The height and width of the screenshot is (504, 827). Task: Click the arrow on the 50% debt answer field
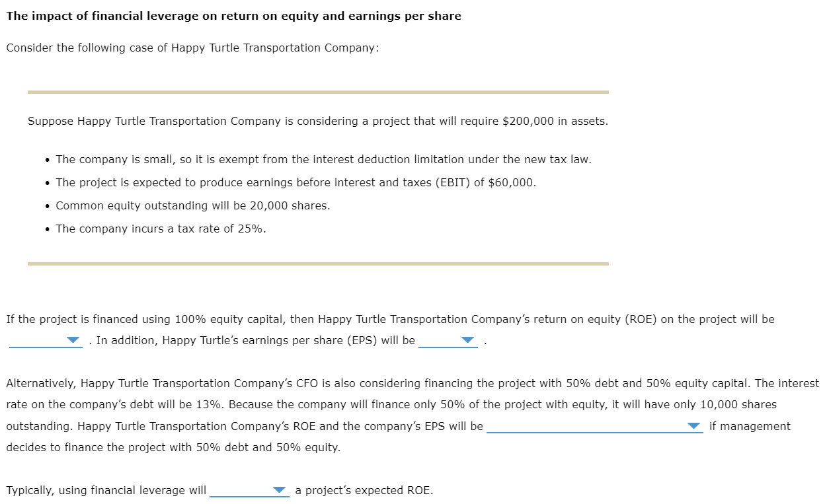(694, 427)
